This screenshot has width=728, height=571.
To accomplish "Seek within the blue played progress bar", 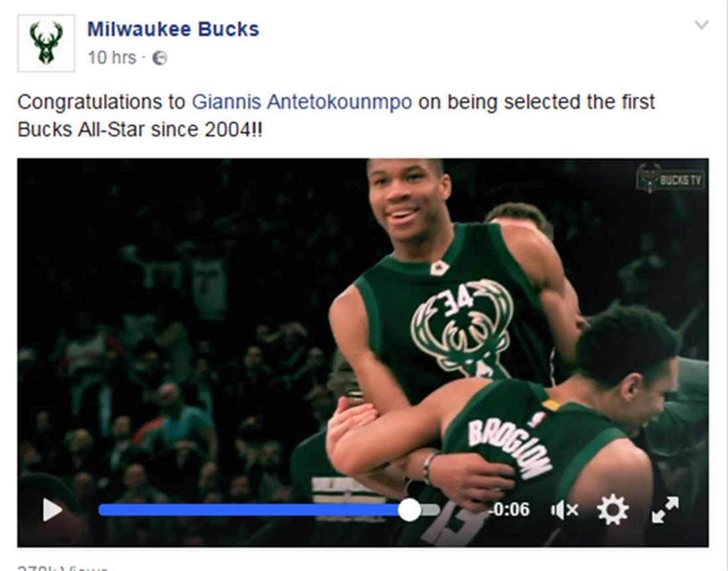I will [249, 510].
